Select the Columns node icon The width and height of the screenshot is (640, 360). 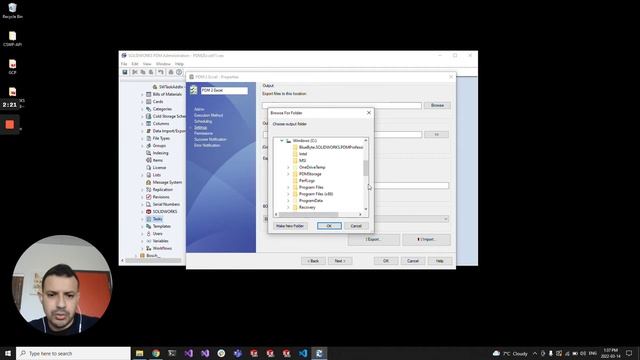point(149,124)
